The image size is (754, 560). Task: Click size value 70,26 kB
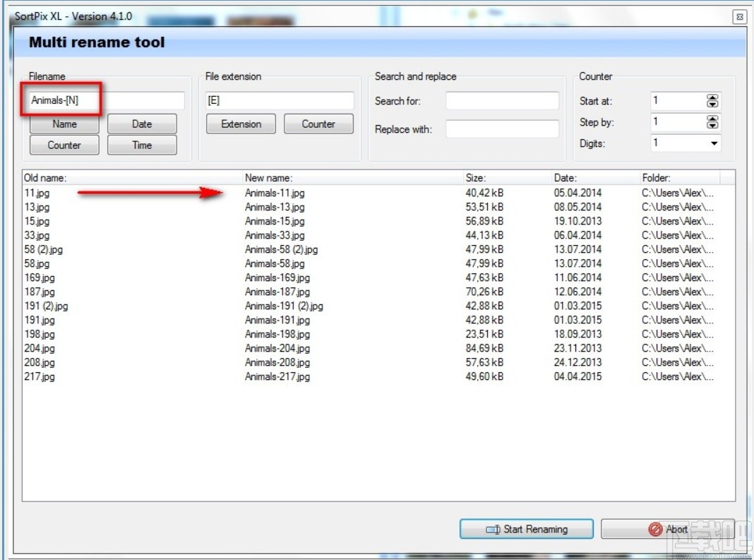click(484, 292)
